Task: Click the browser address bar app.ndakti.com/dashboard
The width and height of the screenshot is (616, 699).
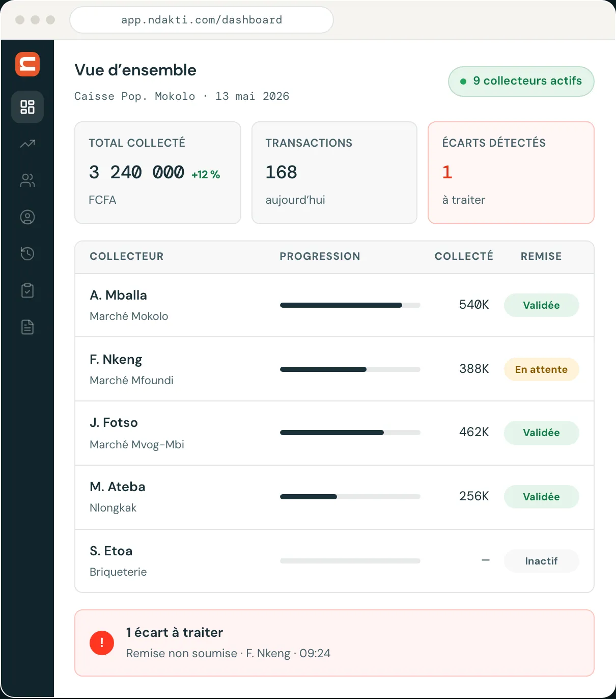Action: 202,20
